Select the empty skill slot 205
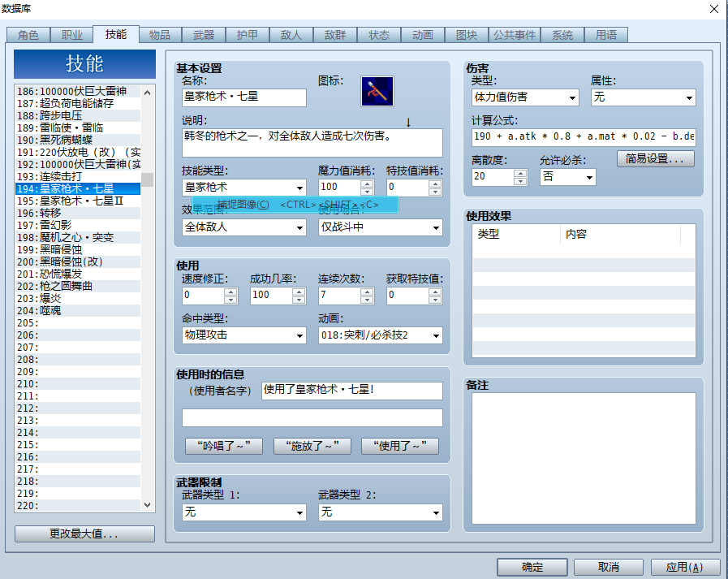The image size is (728, 579). click(x=78, y=323)
